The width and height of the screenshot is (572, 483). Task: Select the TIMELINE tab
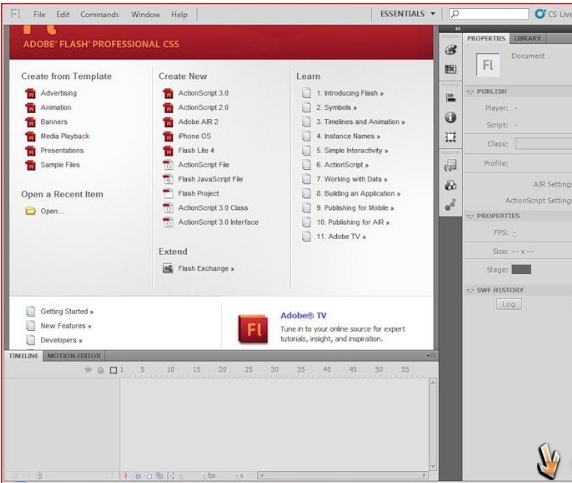coord(24,355)
